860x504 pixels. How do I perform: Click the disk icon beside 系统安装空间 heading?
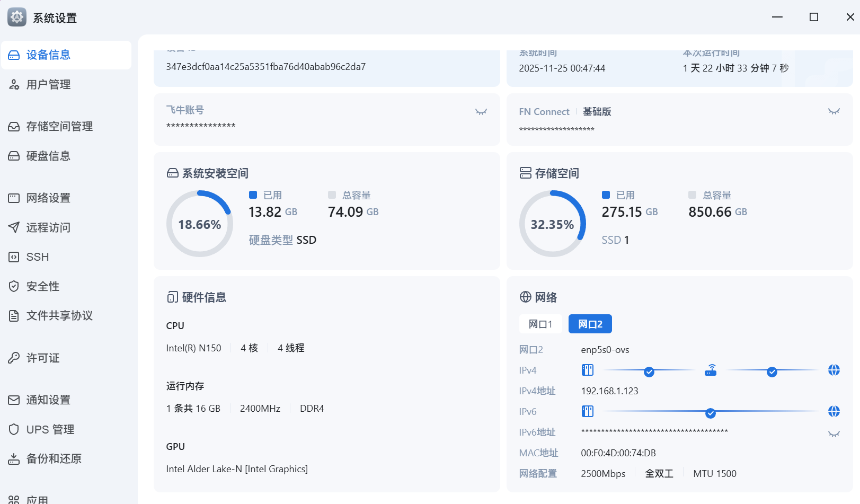tap(172, 173)
